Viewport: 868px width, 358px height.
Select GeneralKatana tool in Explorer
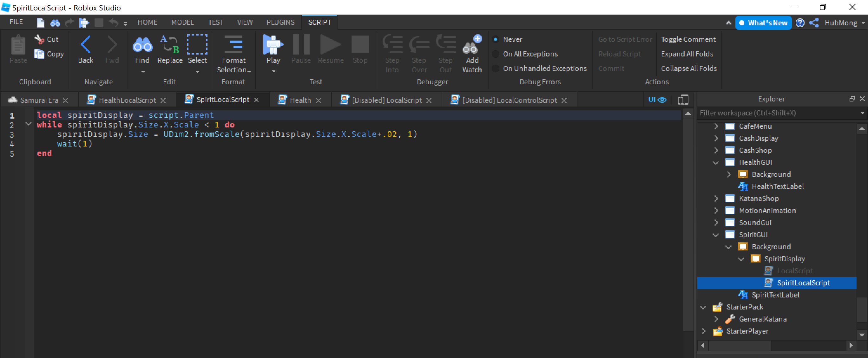[x=763, y=319]
